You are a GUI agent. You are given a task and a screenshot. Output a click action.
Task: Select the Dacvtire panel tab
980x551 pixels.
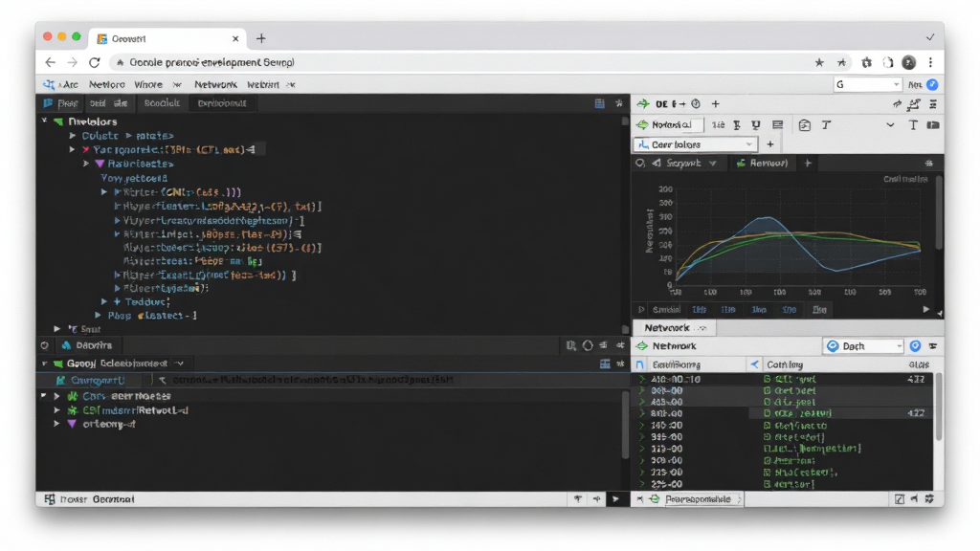[87, 344]
